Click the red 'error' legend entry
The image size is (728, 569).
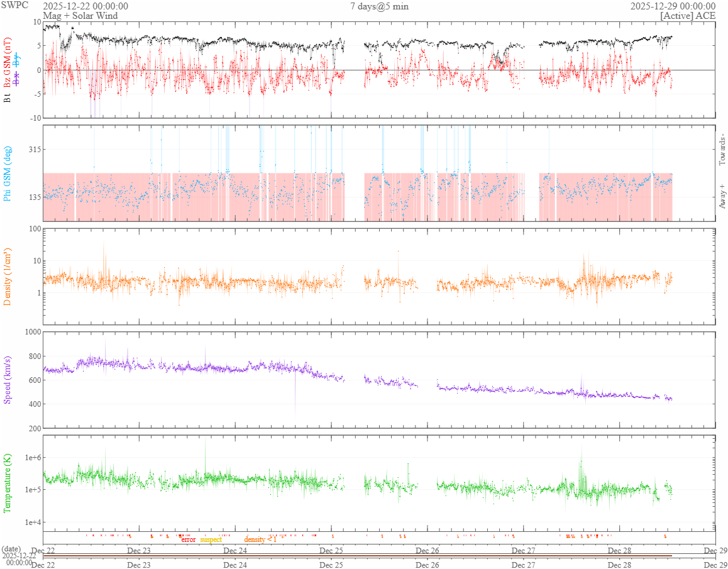187,539
